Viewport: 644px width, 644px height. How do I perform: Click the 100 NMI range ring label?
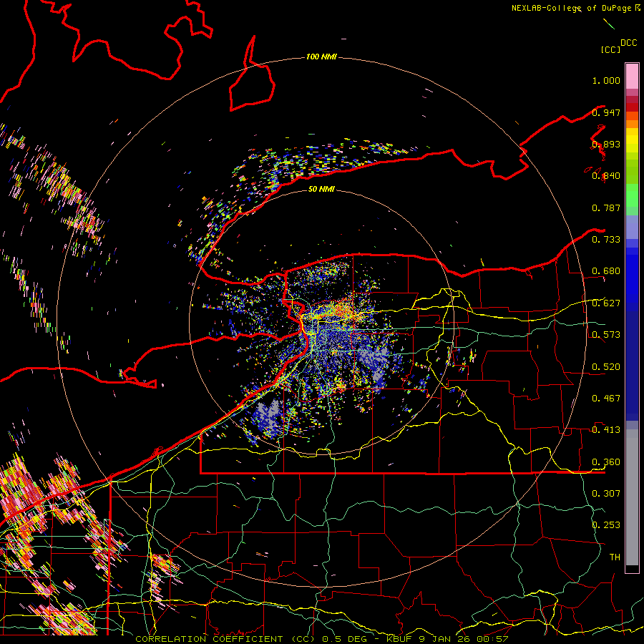click(x=321, y=57)
